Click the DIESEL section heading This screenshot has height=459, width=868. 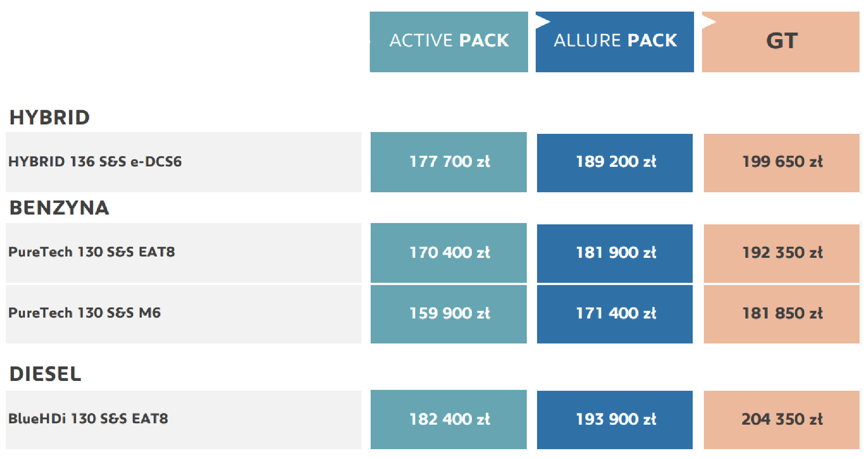coord(45,374)
